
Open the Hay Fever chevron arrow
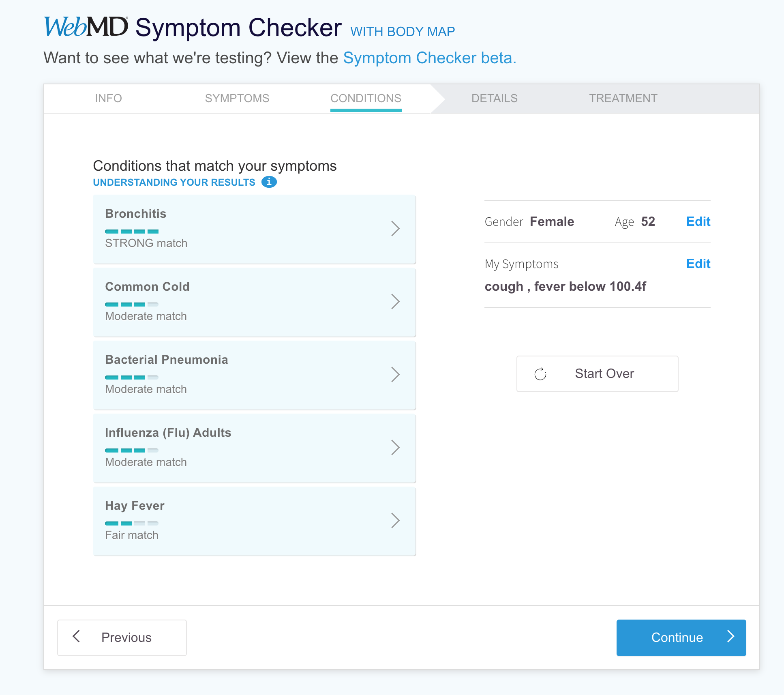396,521
